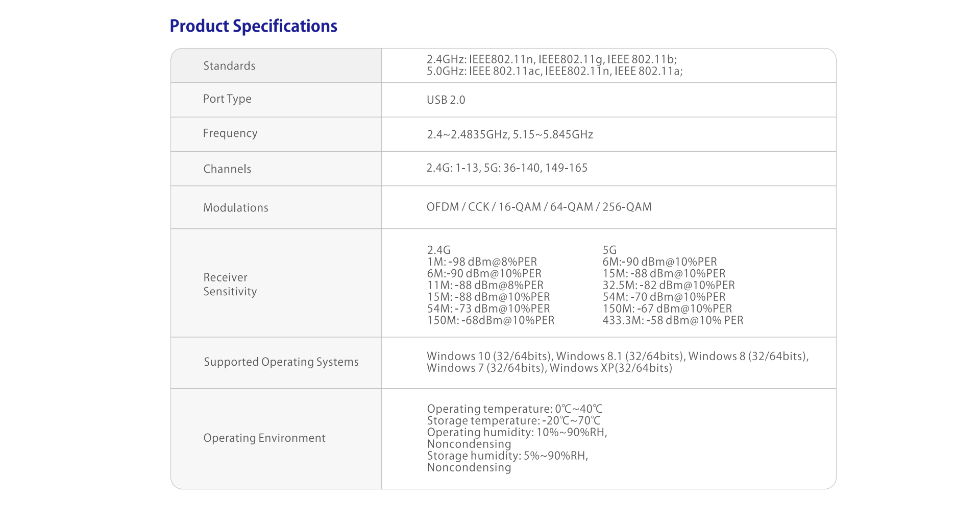Click the Operating temperature line
Viewport: 980px width, 520px height.
pyautogui.click(x=514, y=409)
